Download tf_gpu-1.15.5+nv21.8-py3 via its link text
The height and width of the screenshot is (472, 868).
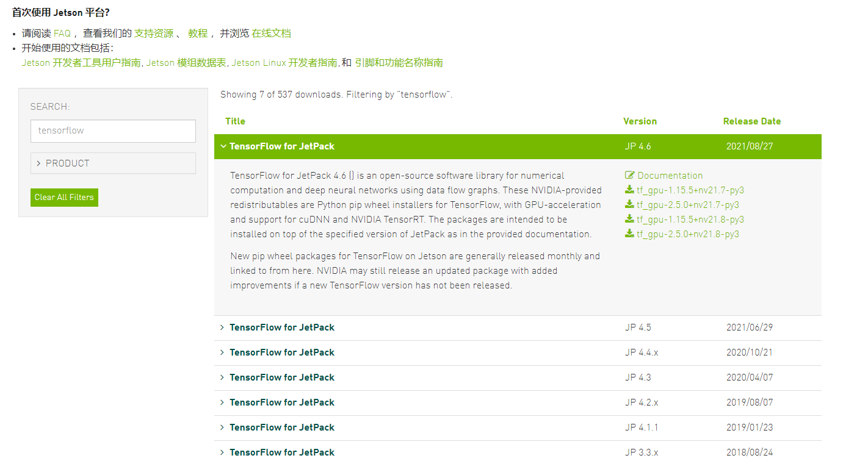(690, 220)
